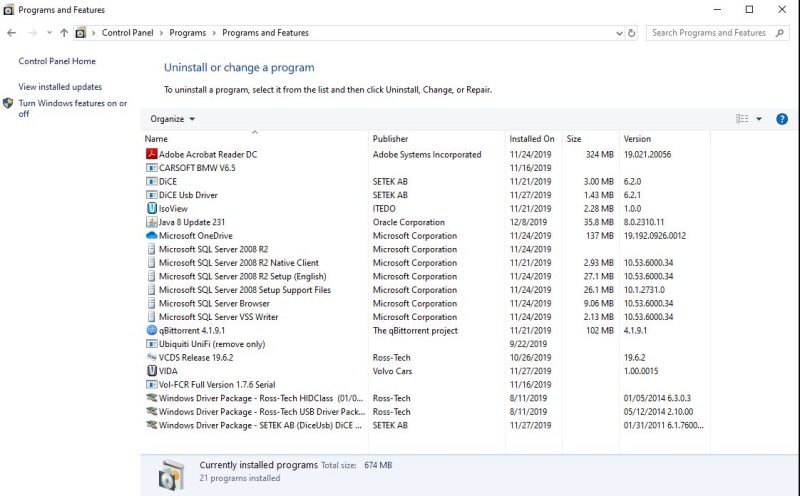Expand chevron after Control Panel breadcrumb
Viewport: 800px width, 496px height.
point(161,33)
